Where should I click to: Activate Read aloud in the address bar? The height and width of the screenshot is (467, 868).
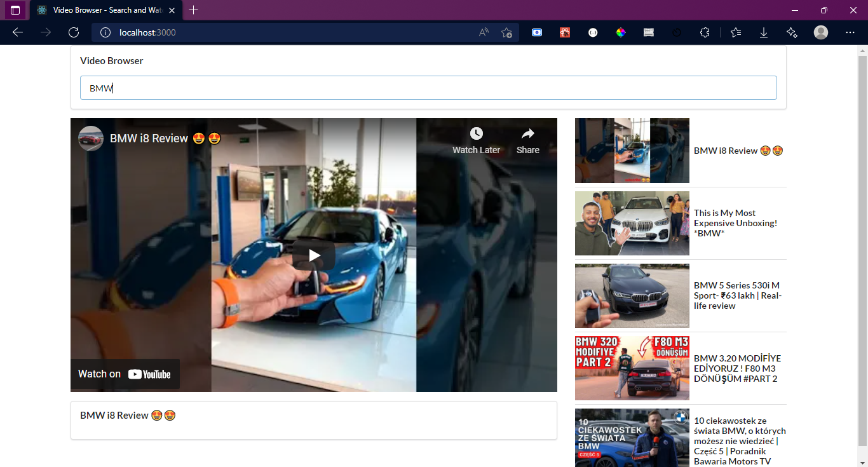(484, 32)
